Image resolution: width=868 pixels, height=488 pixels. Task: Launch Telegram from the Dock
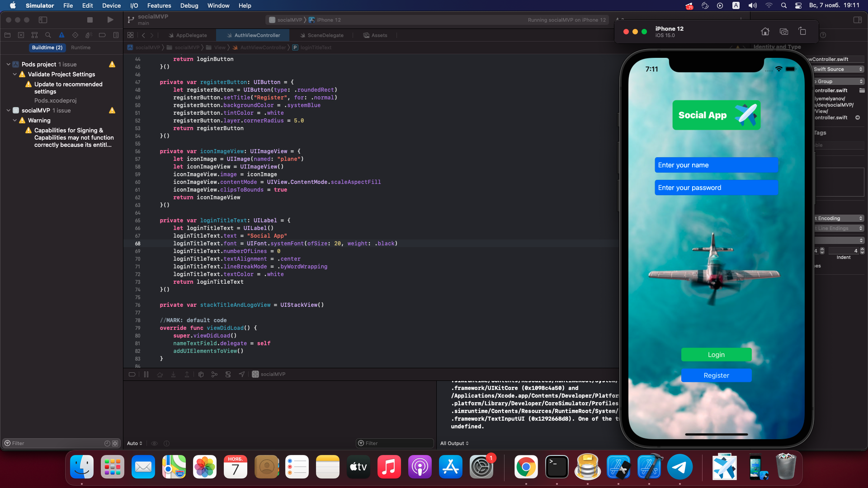click(x=679, y=467)
